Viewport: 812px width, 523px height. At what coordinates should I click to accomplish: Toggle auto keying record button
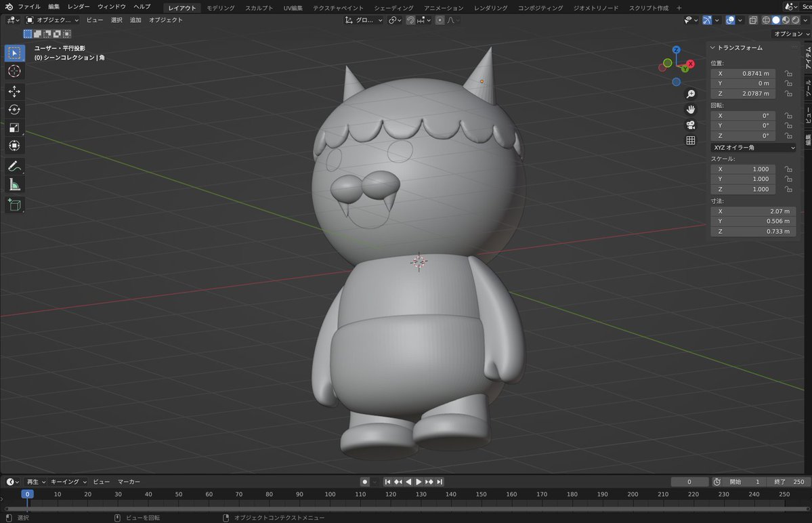(364, 482)
